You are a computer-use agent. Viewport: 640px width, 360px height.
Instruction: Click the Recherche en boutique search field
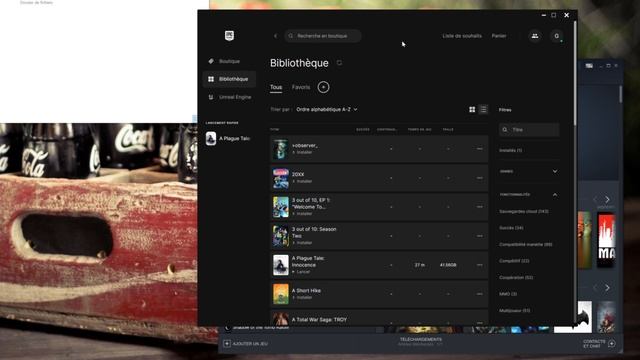(323, 36)
